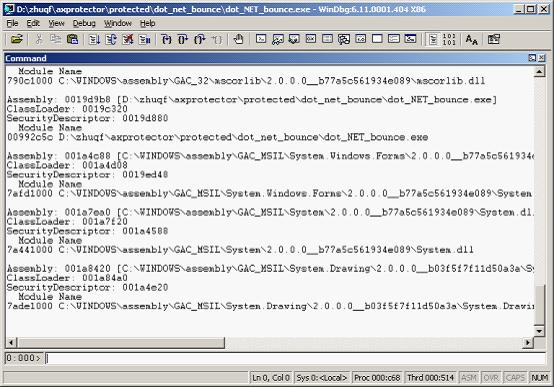
Task: Click the horizontal scroll left arrow
Action: pos(11,342)
